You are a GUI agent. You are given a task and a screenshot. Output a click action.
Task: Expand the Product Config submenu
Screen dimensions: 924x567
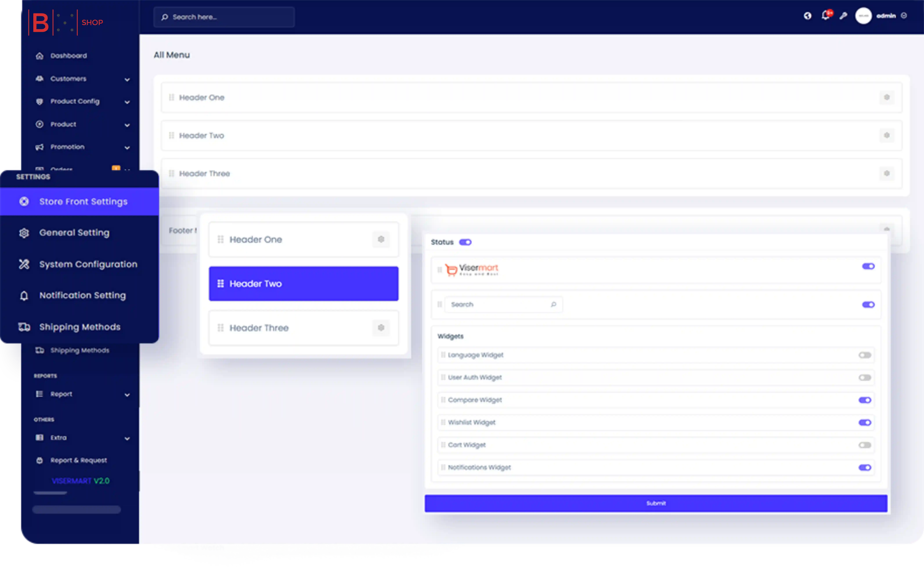click(x=127, y=102)
